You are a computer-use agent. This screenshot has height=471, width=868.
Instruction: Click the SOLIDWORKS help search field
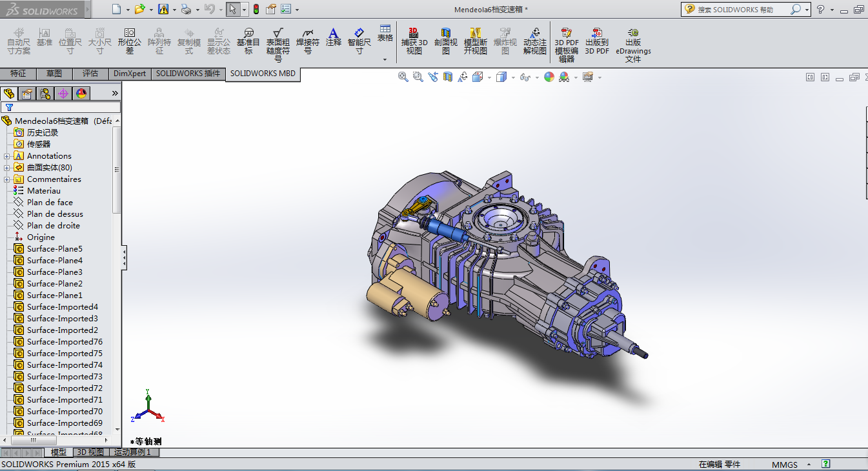tap(742, 10)
